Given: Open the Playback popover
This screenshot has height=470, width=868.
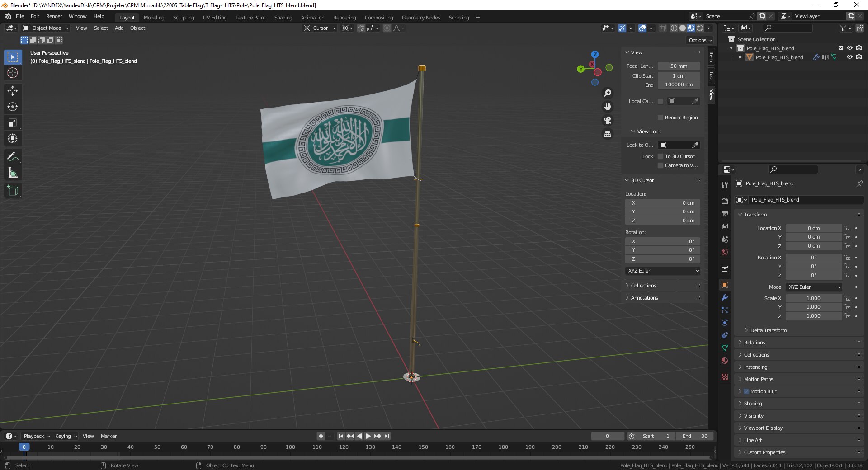Looking at the screenshot, I should pos(36,436).
